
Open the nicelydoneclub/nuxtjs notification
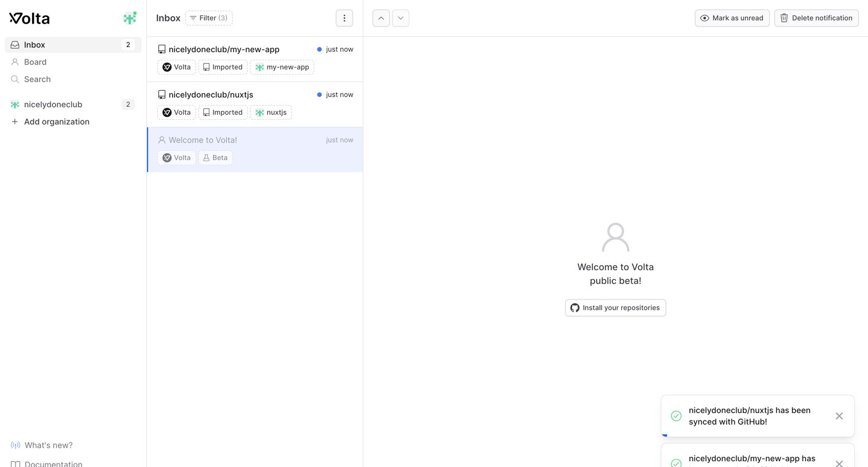[255, 104]
